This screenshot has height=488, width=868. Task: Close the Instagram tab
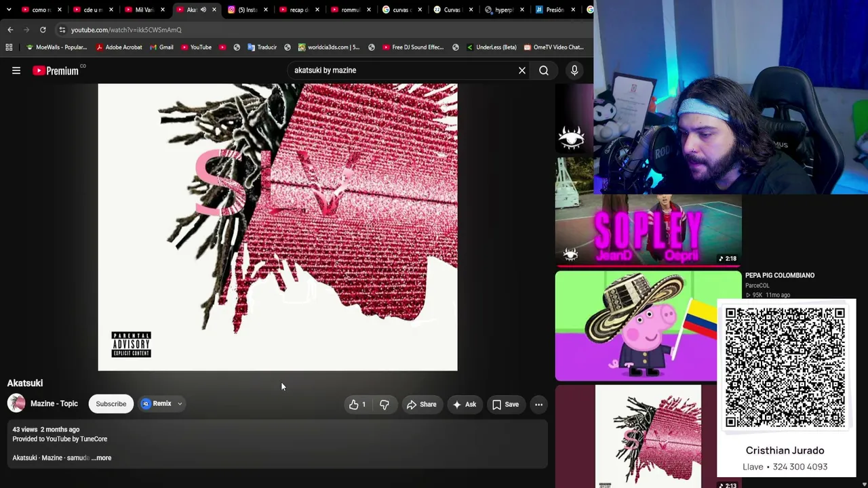[266, 9]
